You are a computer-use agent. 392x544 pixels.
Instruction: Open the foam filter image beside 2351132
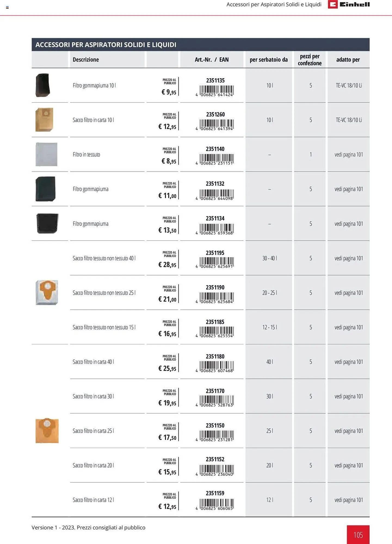(x=45, y=189)
